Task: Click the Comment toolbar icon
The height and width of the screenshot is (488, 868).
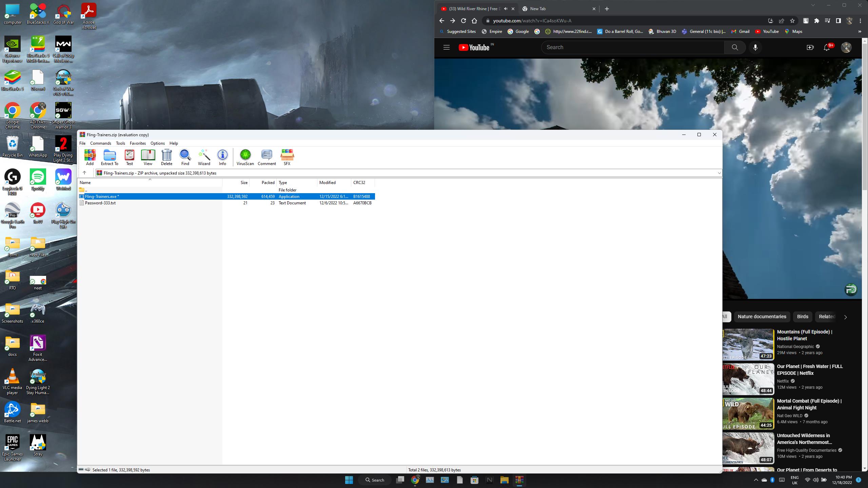Action: click(x=267, y=157)
